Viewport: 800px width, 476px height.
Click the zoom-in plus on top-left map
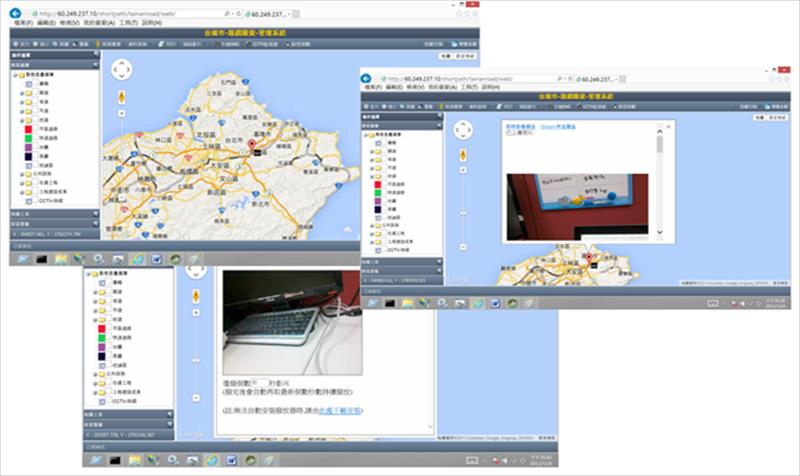coord(122,115)
